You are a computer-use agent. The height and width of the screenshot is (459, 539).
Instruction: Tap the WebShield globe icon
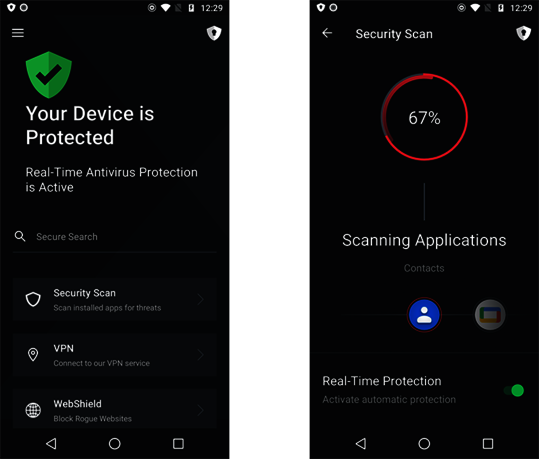coord(33,410)
